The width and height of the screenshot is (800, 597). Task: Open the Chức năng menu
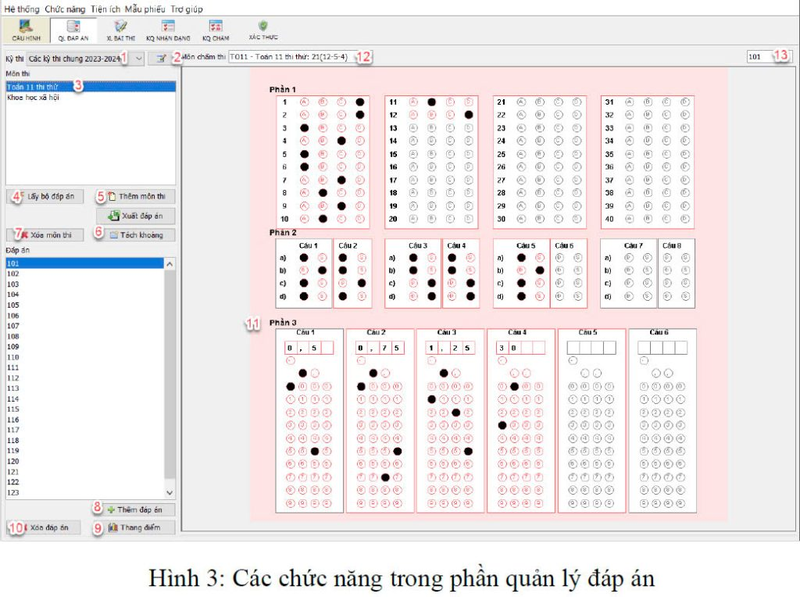click(65, 9)
